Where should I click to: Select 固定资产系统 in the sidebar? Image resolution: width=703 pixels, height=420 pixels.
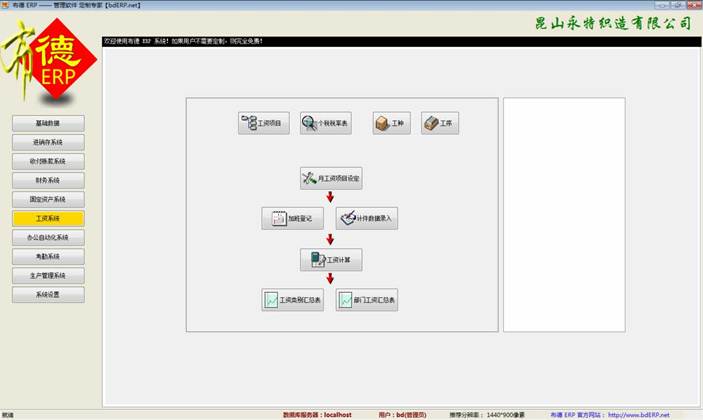[x=48, y=199]
